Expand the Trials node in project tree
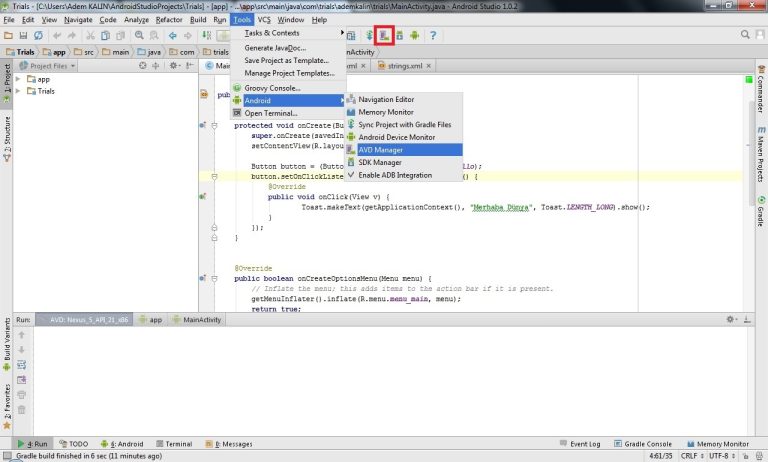 (18, 91)
